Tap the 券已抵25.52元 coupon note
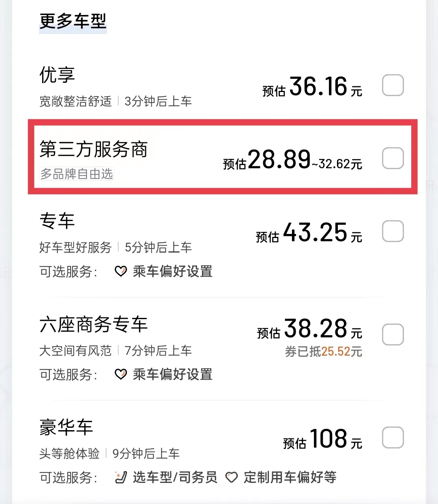 tap(323, 352)
